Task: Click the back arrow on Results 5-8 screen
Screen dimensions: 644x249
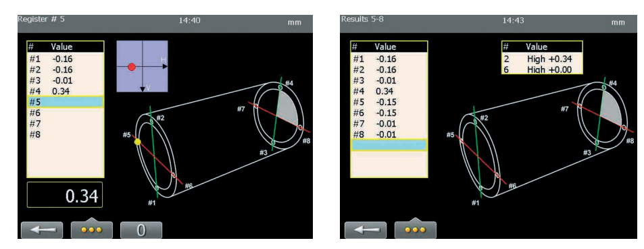Action: point(365,230)
